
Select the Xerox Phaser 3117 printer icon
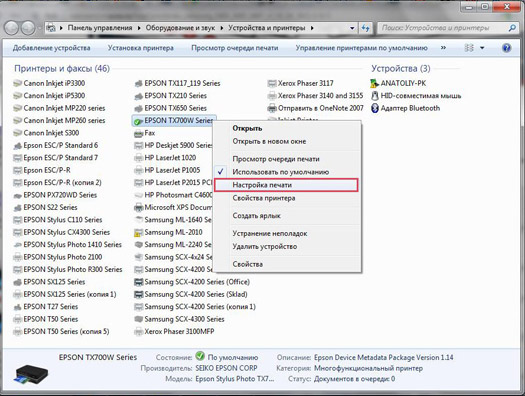tap(272, 83)
